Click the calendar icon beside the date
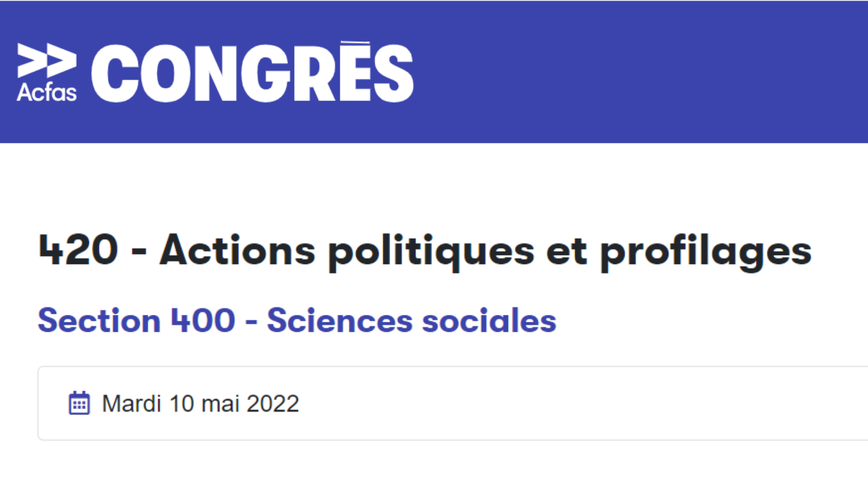Image resolution: width=868 pixels, height=489 pixels. click(79, 403)
